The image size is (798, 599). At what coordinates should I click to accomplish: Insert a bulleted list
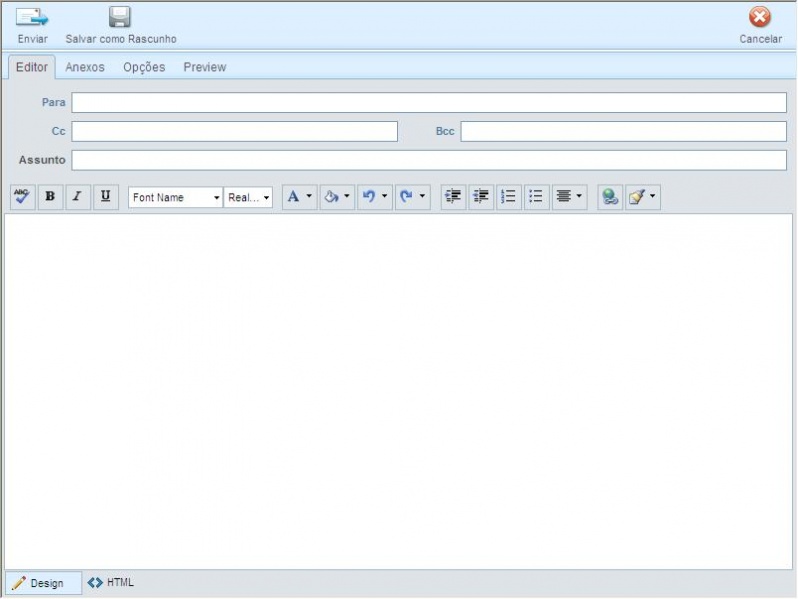pyautogui.click(x=536, y=197)
